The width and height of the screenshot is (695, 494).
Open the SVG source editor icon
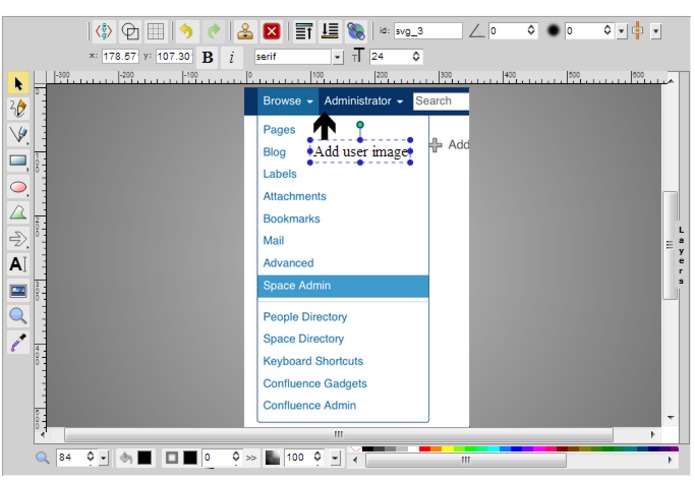[104, 31]
